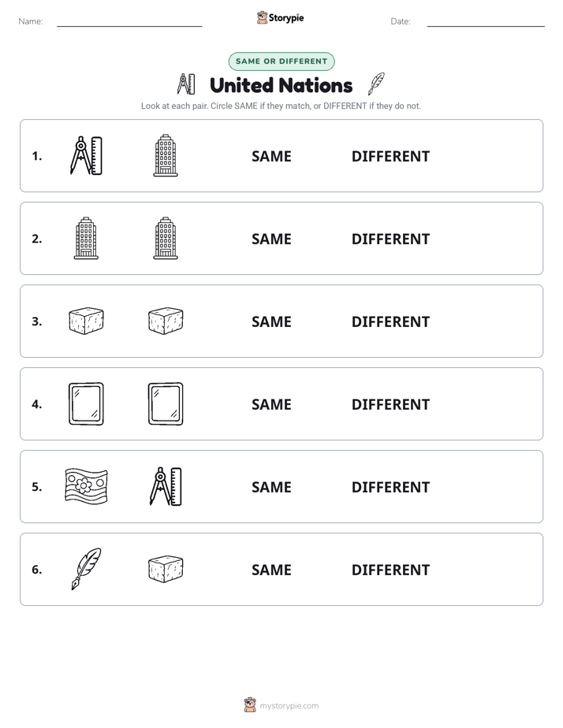This screenshot has width=563, height=728.
Task: Select the left building icon in row 2
Action: (x=86, y=238)
